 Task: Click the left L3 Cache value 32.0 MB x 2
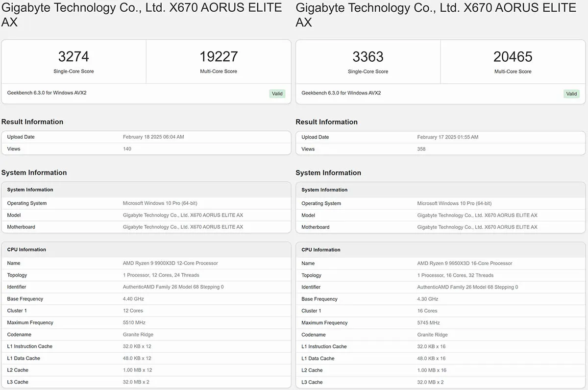pos(136,382)
